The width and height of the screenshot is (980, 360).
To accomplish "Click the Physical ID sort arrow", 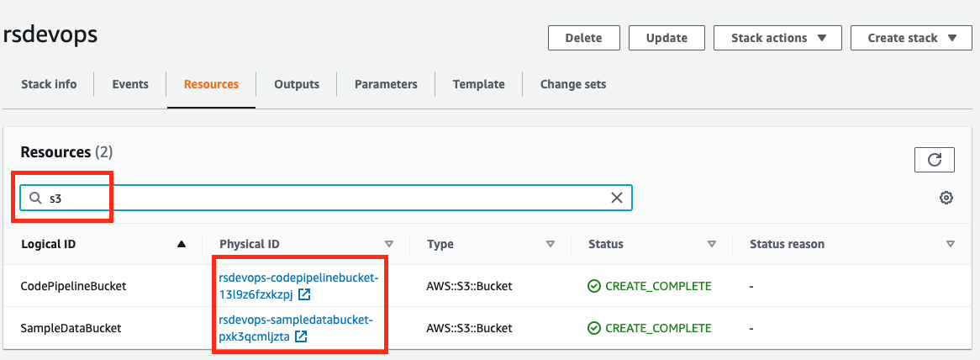I will (389, 244).
